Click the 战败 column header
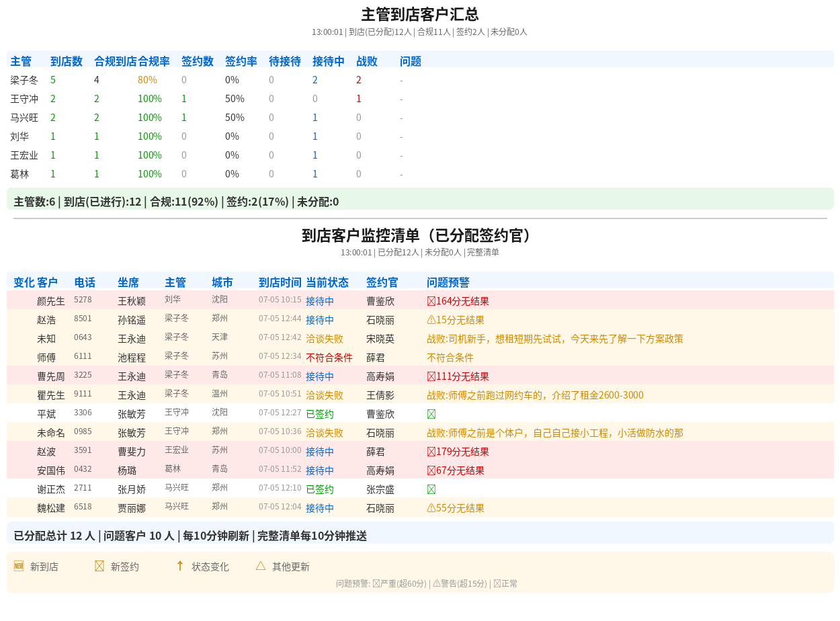840x621 pixels. tap(367, 61)
